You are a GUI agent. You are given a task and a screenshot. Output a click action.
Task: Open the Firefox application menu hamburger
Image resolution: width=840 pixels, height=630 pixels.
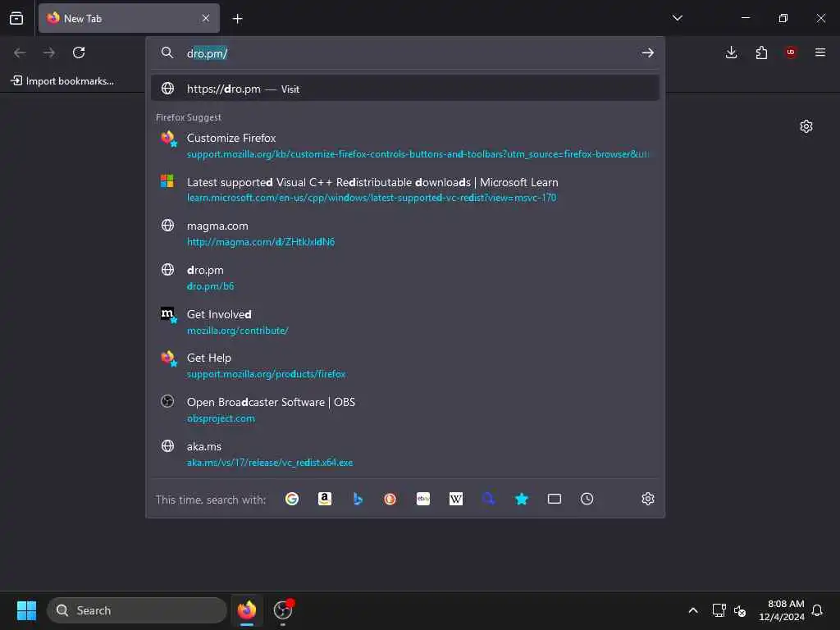coord(820,52)
